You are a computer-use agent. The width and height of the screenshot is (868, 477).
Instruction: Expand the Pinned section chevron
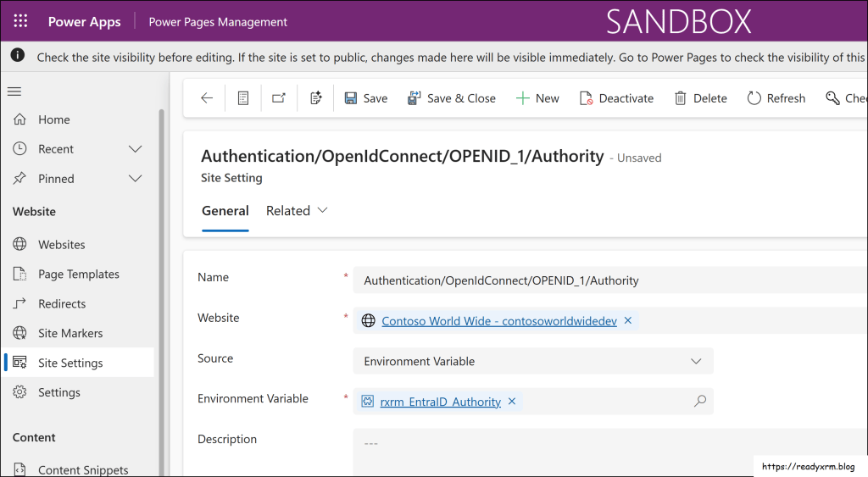135,179
